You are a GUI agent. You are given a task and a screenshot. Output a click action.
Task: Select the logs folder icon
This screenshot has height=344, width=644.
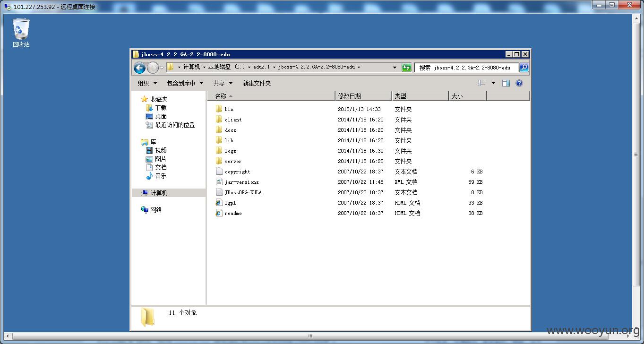coord(219,151)
